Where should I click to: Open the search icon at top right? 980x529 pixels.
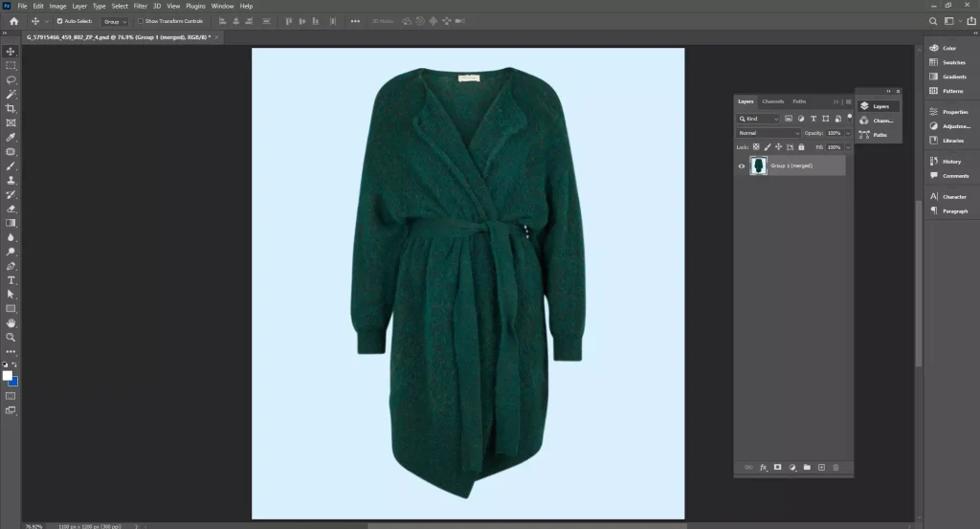(933, 21)
